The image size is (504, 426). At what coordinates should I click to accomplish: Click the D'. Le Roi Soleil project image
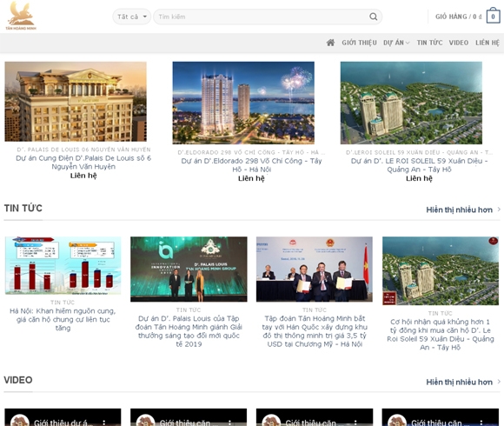[411, 103]
